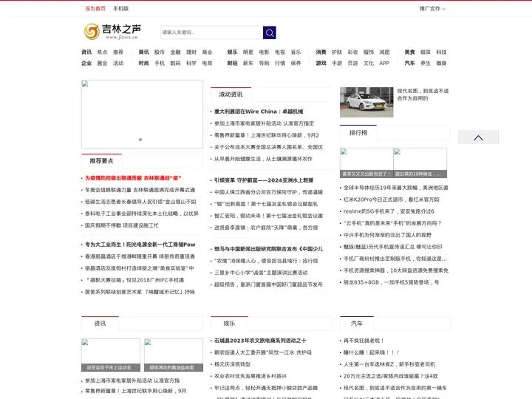
Task: Expand the 推广合作 dropdown
Action: [x=432, y=8]
